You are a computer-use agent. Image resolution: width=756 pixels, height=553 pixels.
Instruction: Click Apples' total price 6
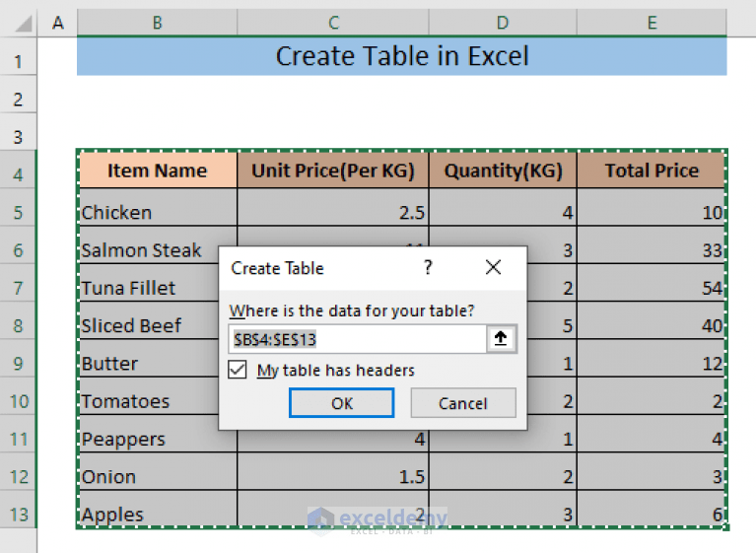(x=652, y=509)
